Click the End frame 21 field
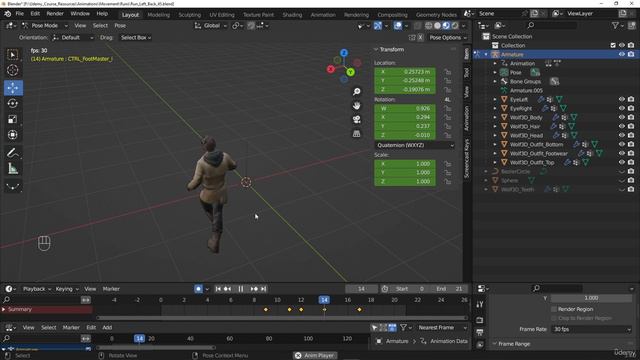 tap(449, 289)
